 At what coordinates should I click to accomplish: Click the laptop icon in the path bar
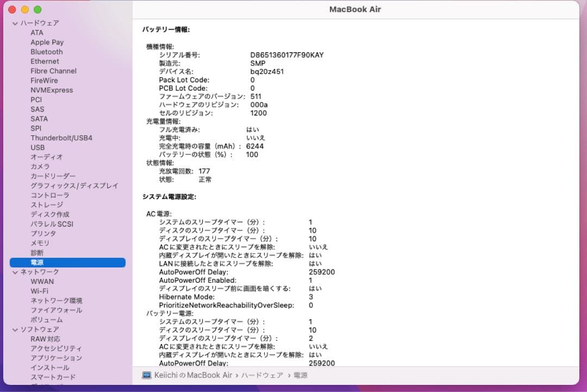147,375
